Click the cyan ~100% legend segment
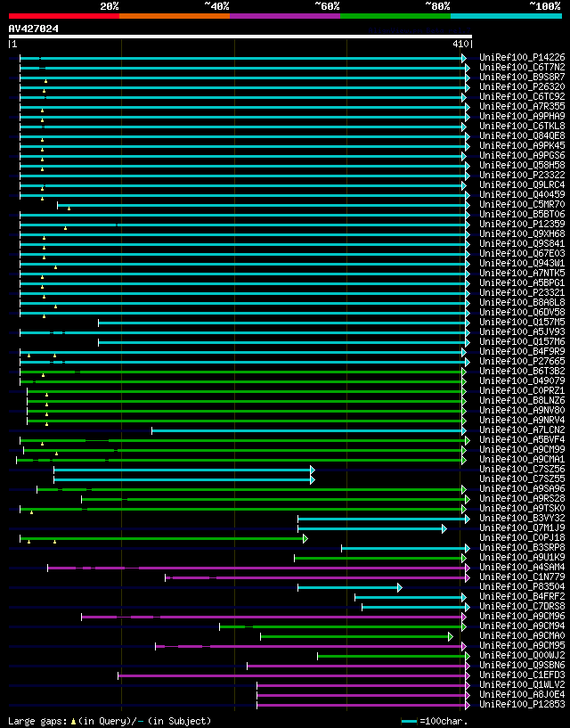The width and height of the screenshot is (570, 728). [x=507, y=16]
